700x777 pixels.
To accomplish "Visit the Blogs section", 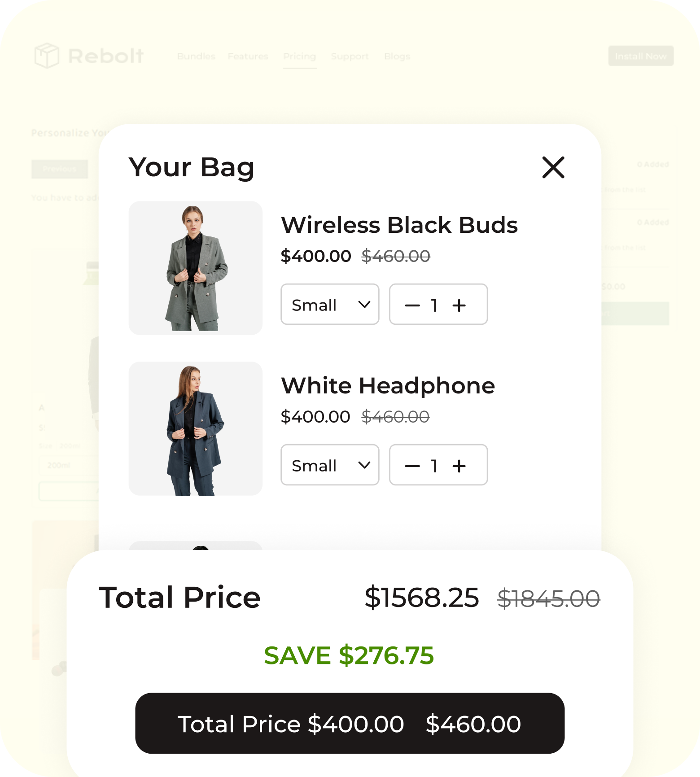I will [397, 57].
